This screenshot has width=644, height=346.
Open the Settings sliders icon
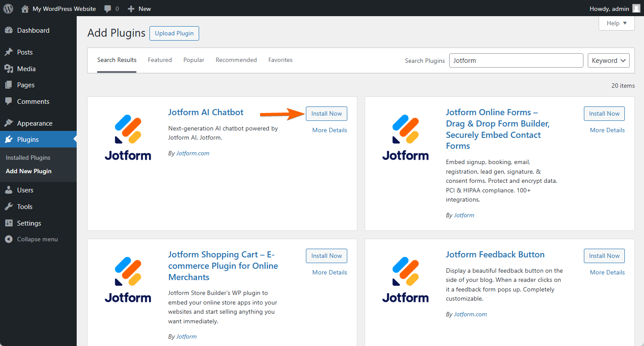point(9,223)
